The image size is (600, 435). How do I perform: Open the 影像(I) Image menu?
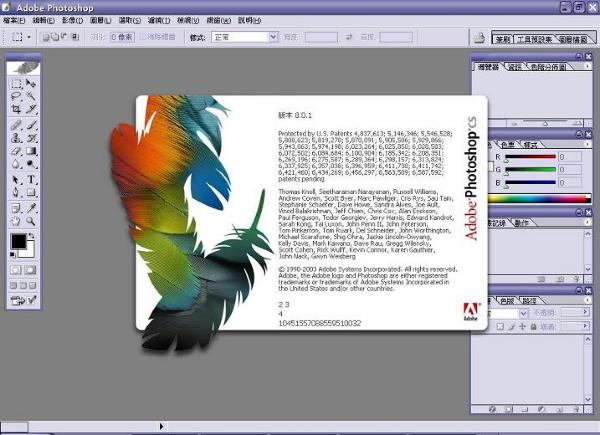coord(72,20)
